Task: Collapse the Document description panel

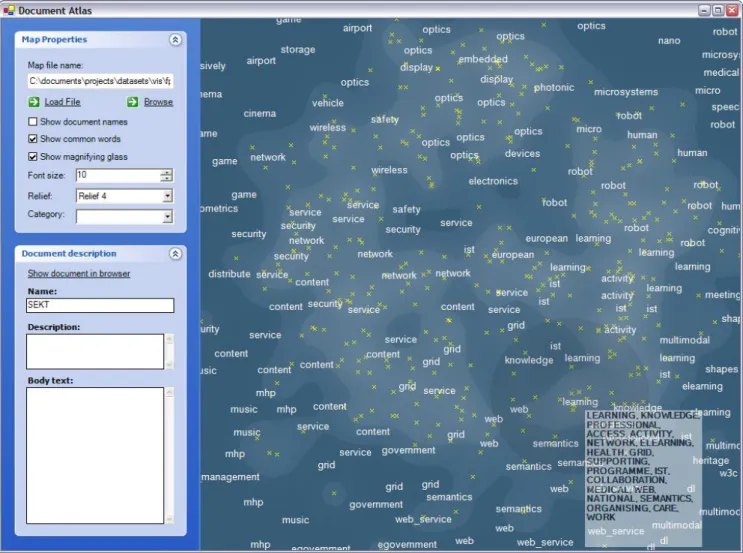Action: tap(175, 254)
